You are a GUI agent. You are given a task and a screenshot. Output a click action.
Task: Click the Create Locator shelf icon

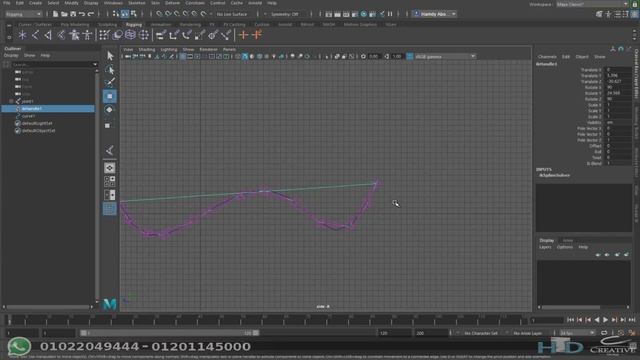pos(22,35)
